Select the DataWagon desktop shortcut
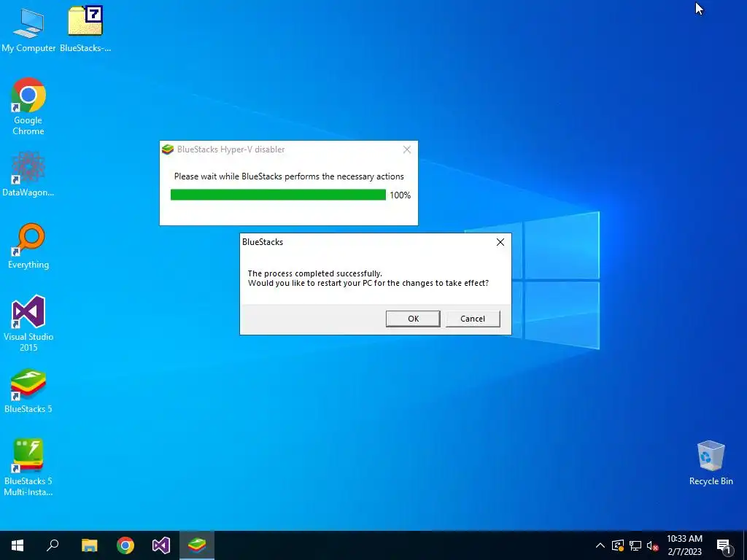Image resolution: width=747 pixels, height=560 pixels. tap(28, 174)
